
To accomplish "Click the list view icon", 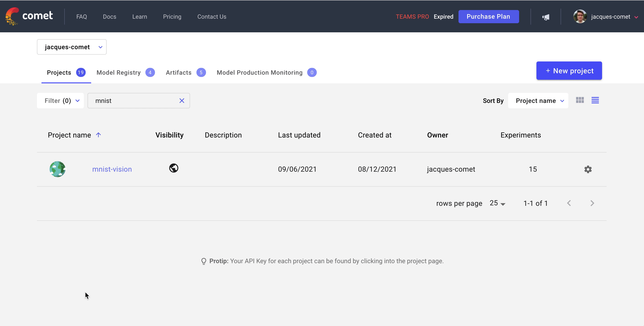I will coord(595,100).
